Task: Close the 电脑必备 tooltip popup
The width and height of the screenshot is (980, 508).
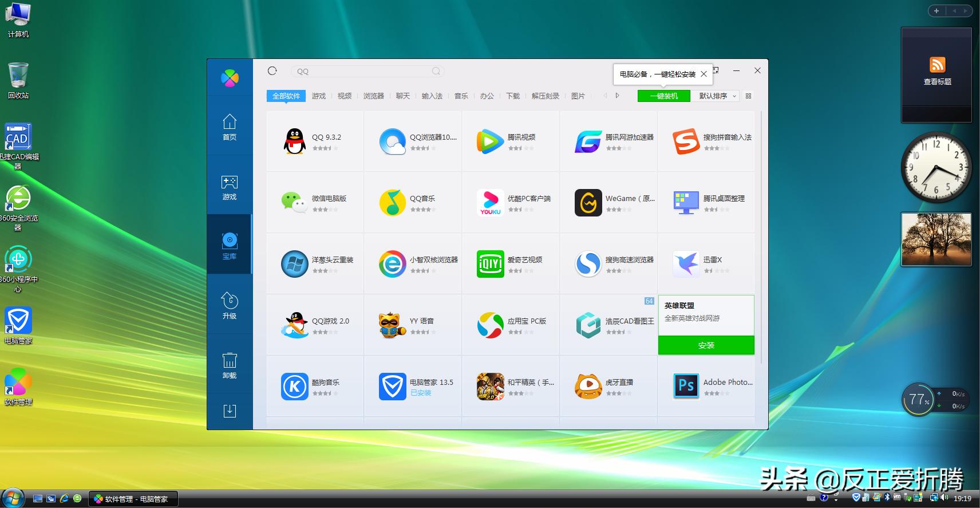Action: [704, 74]
